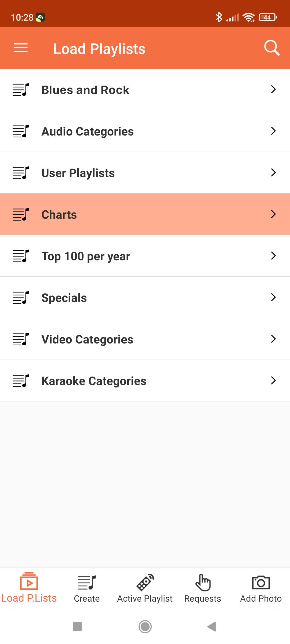
Task: Tap the Requests hand icon
Action: [203, 583]
